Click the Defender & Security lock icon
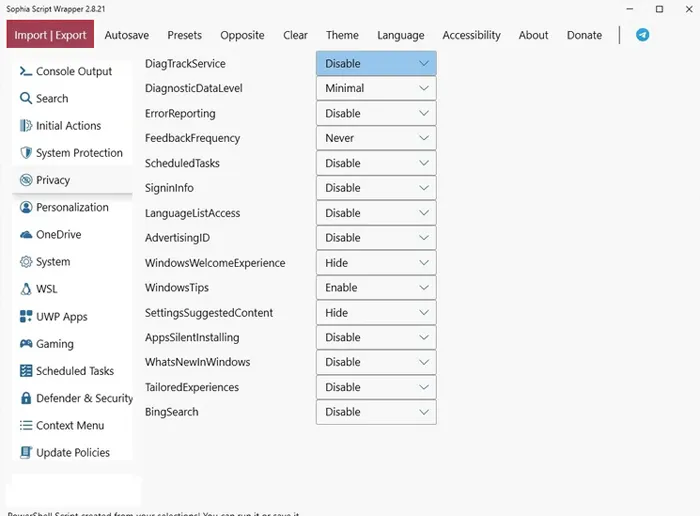The height and width of the screenshot is (516, 700). pos(25,398)
